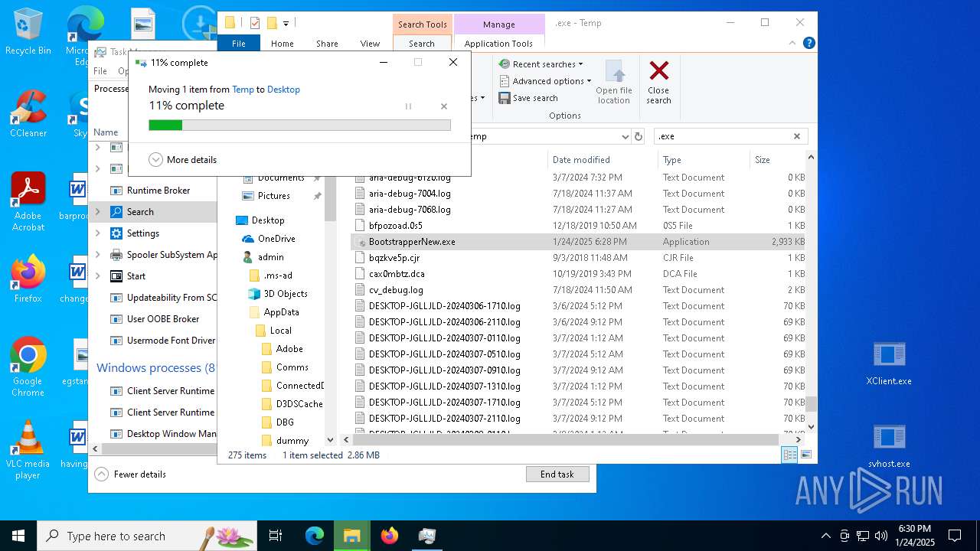This screenshot has height=551, width=980.
Task: Select svhost.exe on the desktop
Action: (889, 446)
